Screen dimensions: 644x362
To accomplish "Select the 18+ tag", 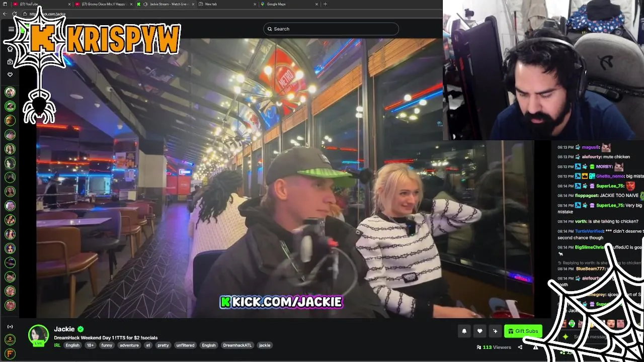I will click(x=90, y=345).
